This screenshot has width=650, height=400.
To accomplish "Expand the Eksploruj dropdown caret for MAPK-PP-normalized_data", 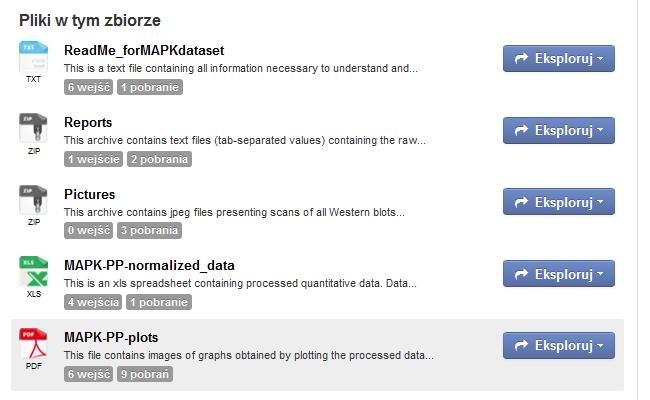I will click(x=600, y=274).
